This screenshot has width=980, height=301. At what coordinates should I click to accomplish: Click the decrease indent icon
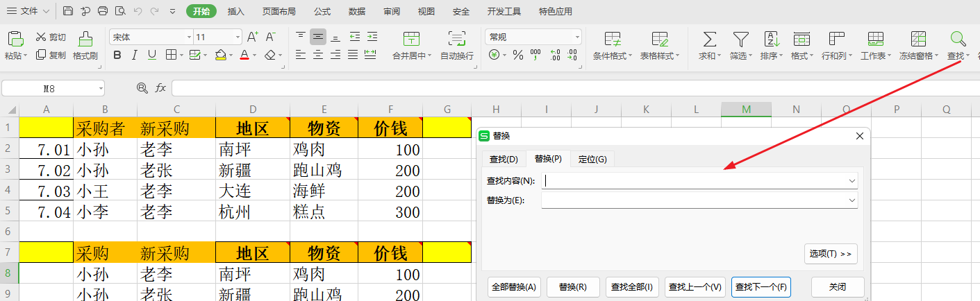354,37
